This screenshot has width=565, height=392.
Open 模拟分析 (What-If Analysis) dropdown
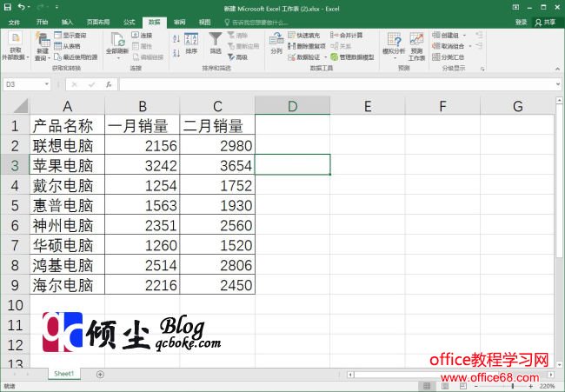coord(394,45)
